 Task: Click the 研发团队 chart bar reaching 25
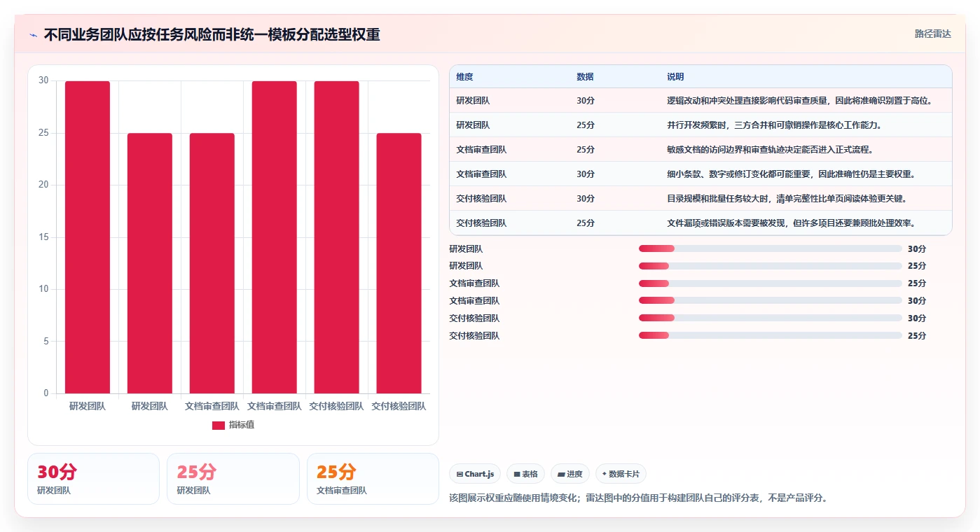click(150, 263)
